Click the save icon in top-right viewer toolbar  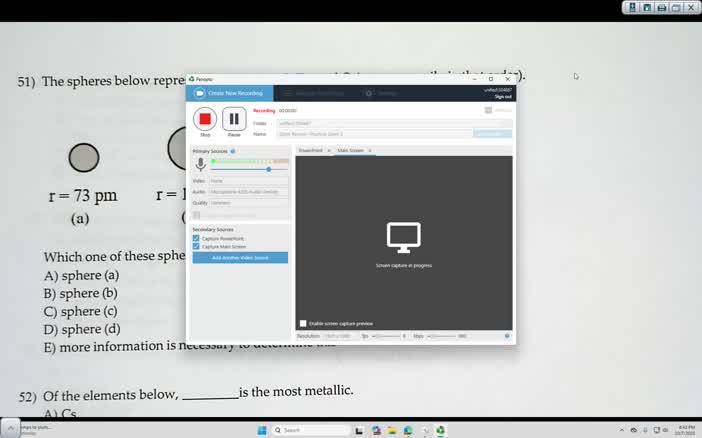pyautogui.click(x=647, y=7)
